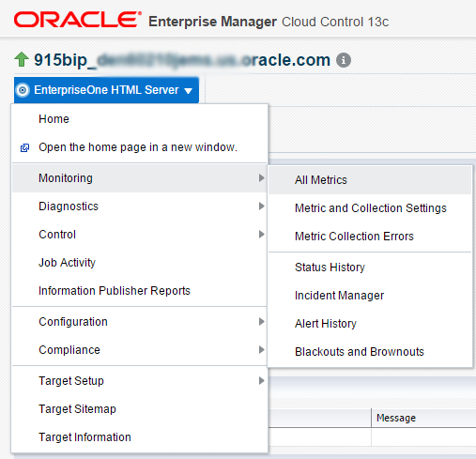
Task: Select the Compliance menu item
Action: click(x=140, y=350)
